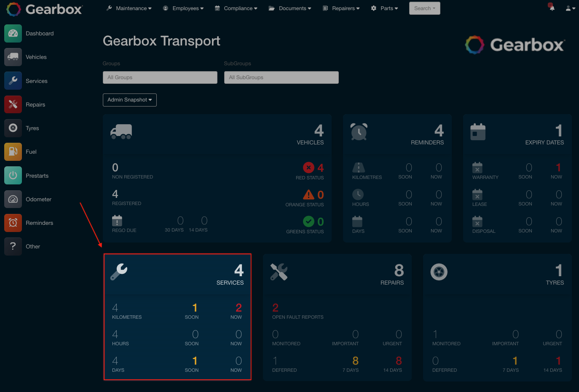The height and width of the screenshot is (392, 579).
Task: Open the All Groups selector
Action: coord(160,77)
